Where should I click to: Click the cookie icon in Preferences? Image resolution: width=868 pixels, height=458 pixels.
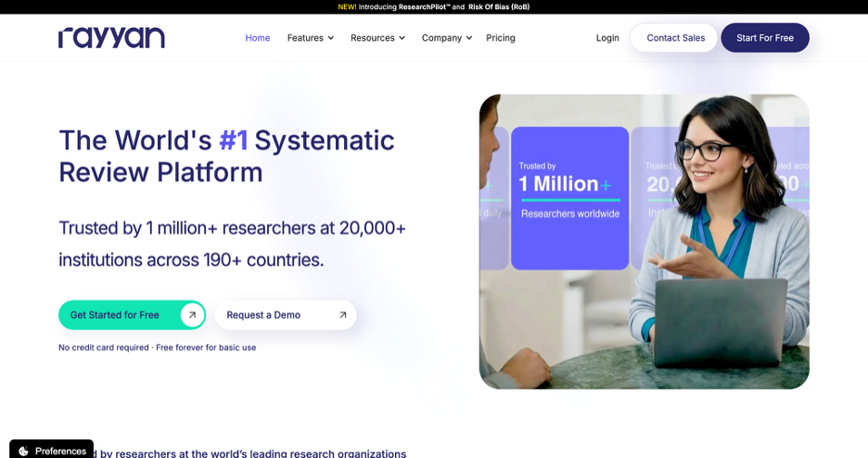23,452
